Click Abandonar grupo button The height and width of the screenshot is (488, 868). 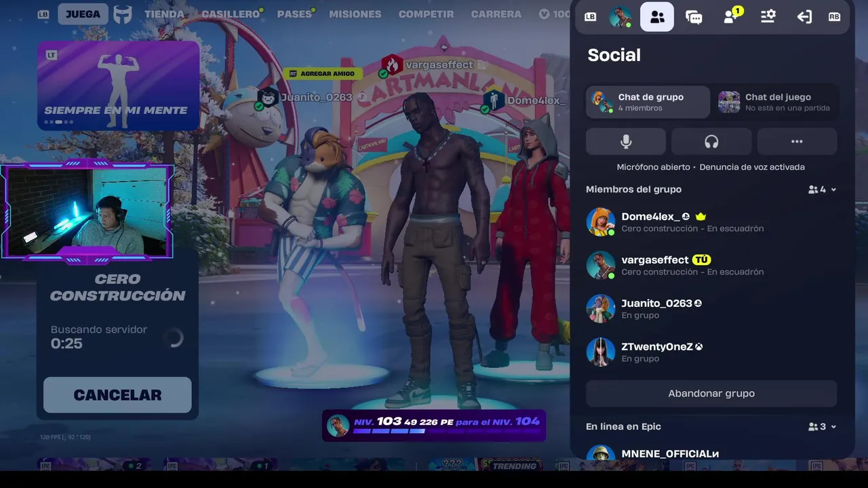(x=711, y=394)
